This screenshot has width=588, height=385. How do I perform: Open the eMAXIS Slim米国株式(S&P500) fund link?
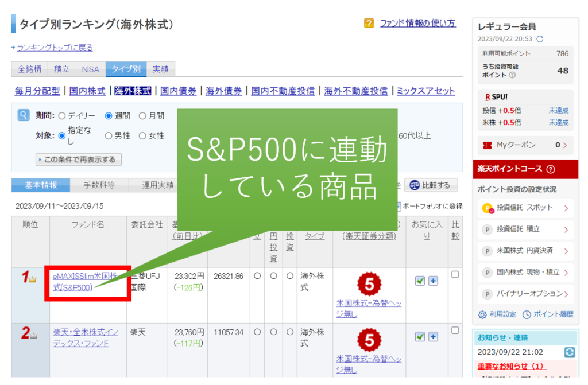85,282
